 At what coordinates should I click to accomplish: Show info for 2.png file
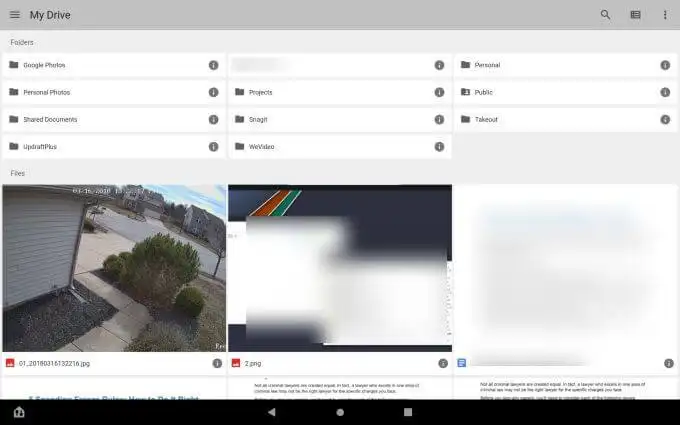click(x=443, y=363)
